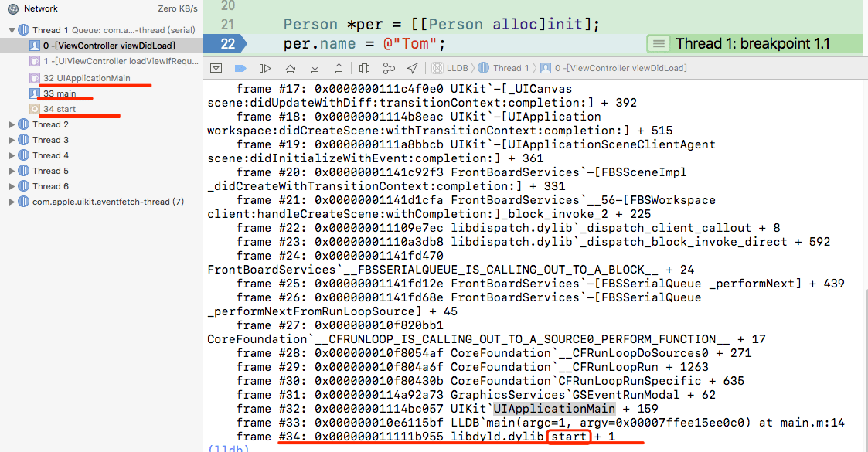Click the Step Over icon

[x=290, y=68]
